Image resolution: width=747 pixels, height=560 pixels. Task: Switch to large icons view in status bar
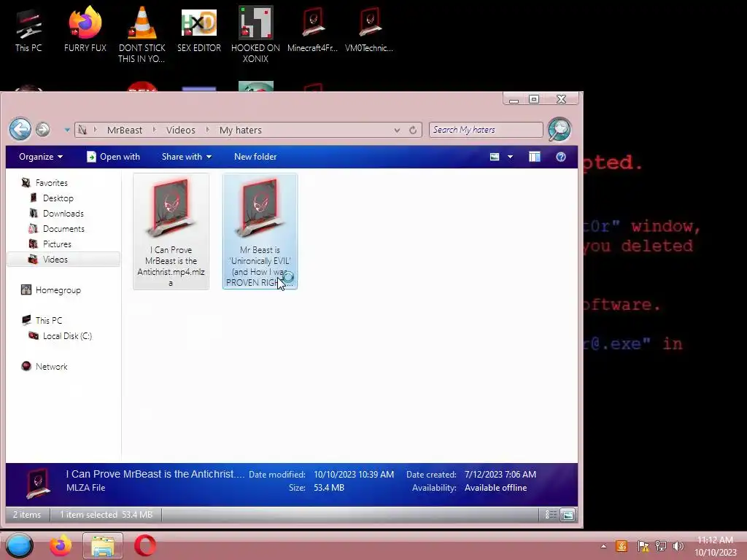pyautogui.click(x=568, y=514)
